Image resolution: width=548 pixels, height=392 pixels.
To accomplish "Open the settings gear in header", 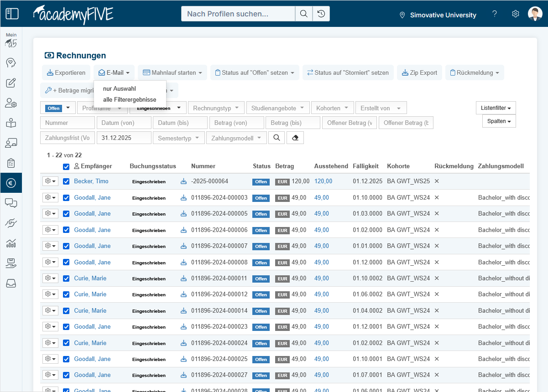I will point(516,14).
